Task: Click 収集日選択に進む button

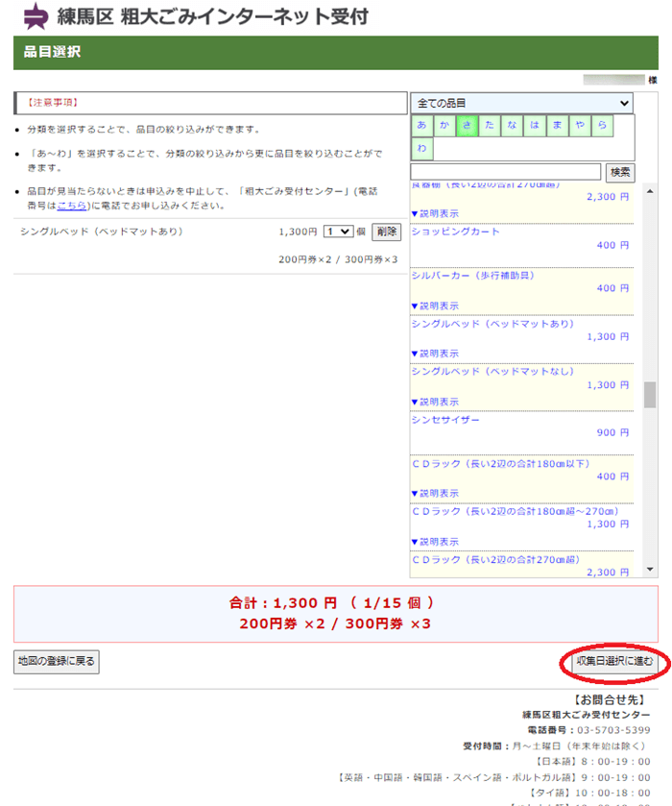Action: click(x=614, y=662)
